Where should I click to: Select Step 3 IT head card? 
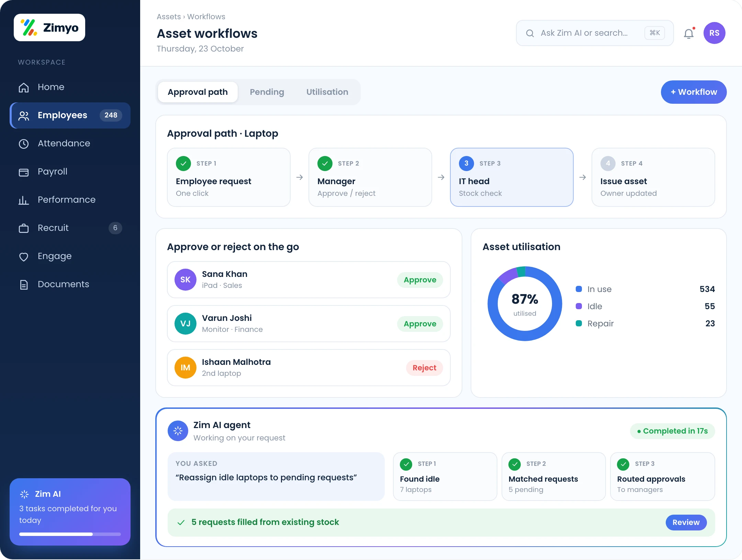click(512, 177)
